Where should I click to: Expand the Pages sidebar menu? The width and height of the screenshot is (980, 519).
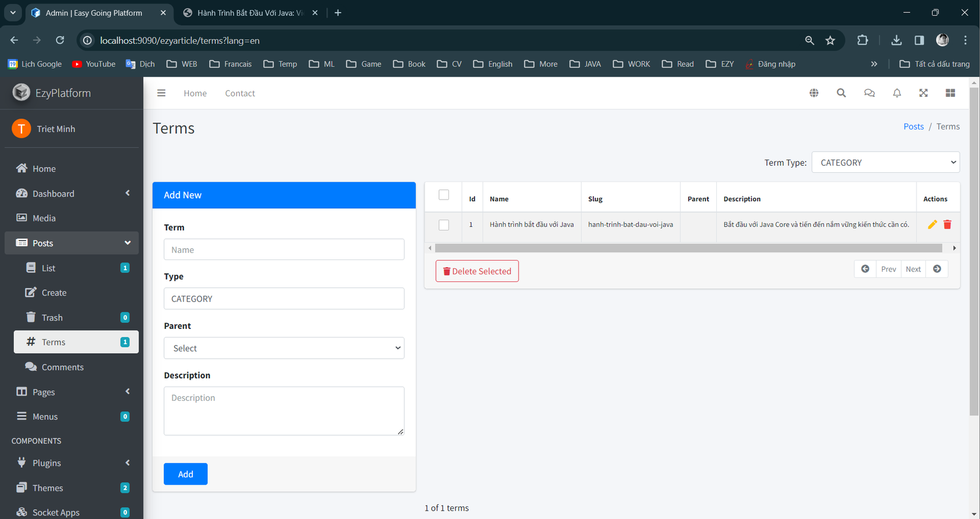71,392
